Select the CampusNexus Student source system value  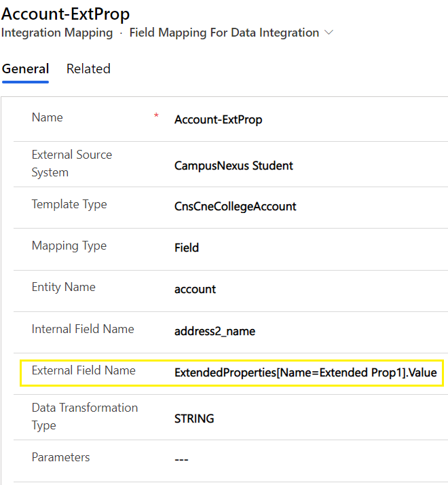(234, 166)
